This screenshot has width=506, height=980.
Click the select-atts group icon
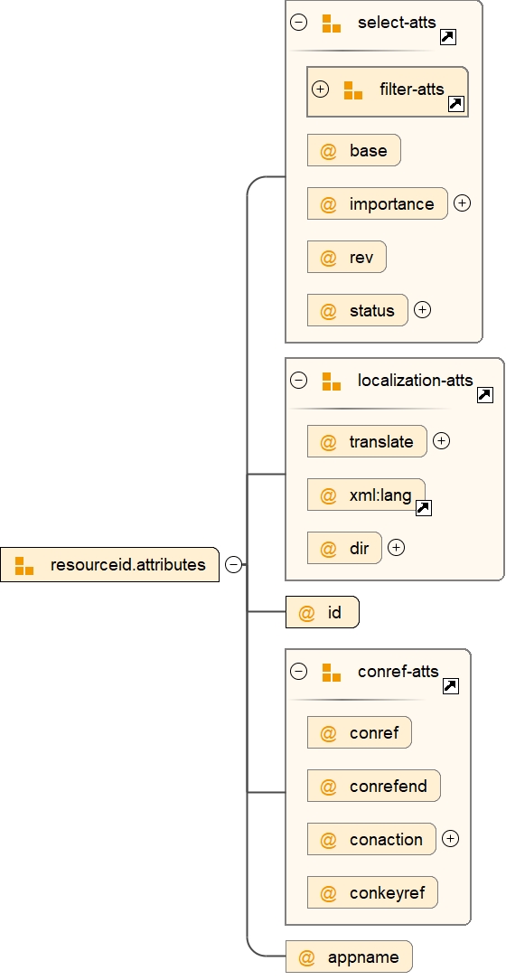(331, 24)
